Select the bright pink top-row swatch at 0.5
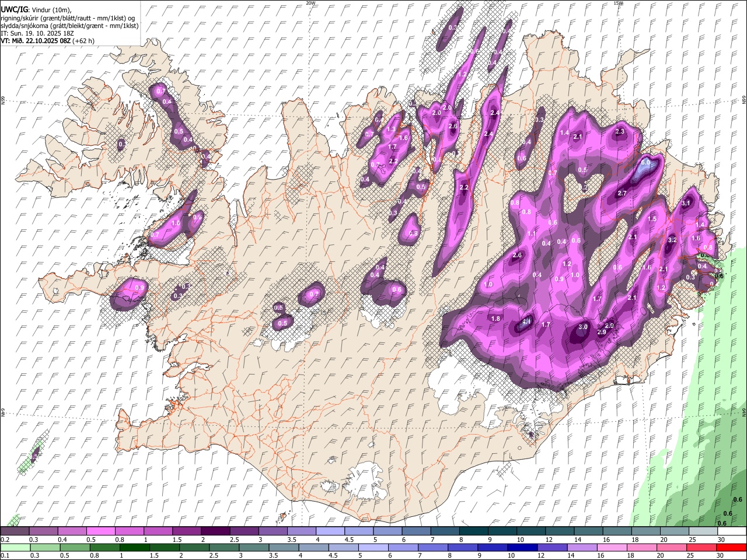Viewport: 747px width, 560px height. point(100,531)
